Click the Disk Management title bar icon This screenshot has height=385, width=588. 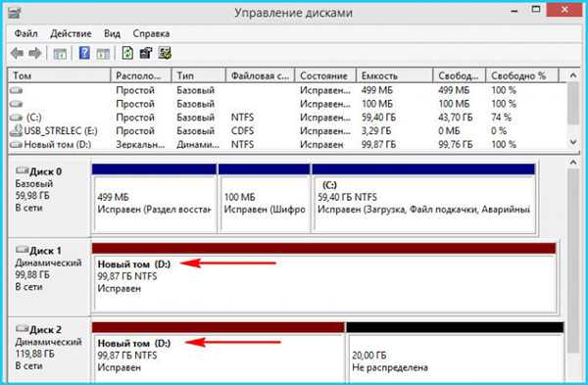pos(15,13)
